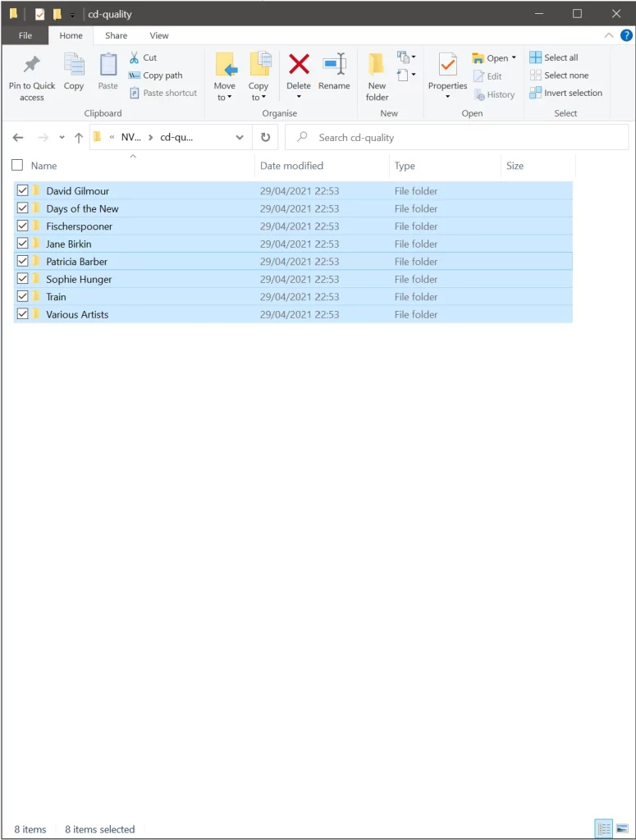
Task: Create a New folder from the ribbon
Action: point(377,76)
